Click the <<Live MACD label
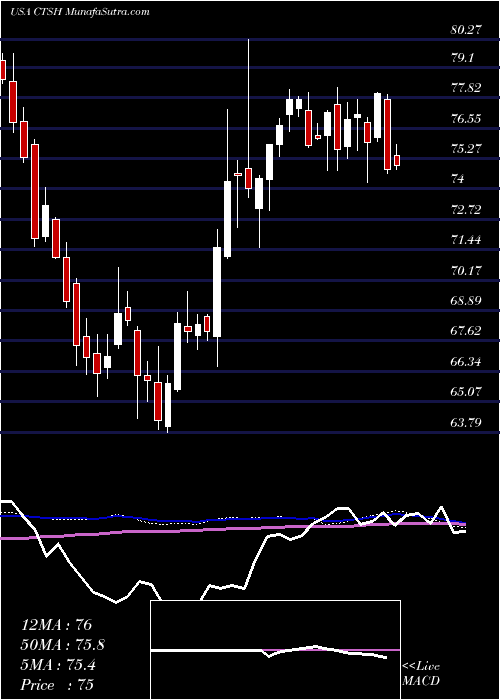The width and height of the screenshot is (500, 700). tap(421, 674)
